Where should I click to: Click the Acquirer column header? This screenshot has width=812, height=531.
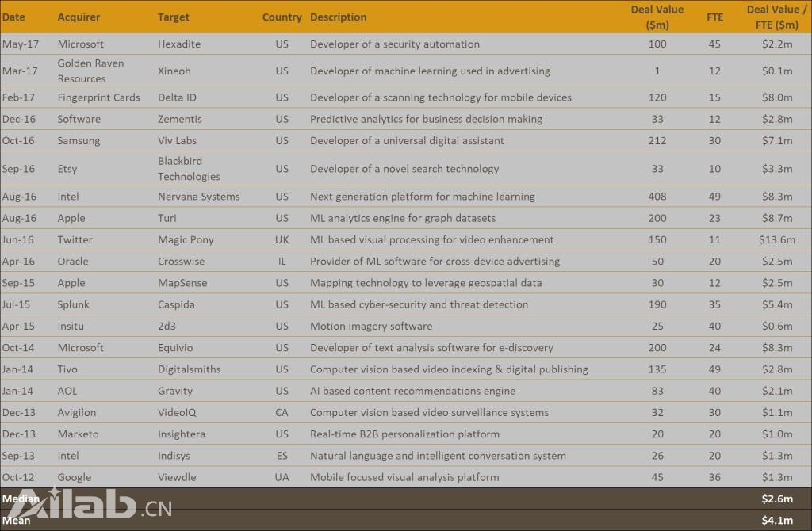pyautogui.click(x=79, y=17)
